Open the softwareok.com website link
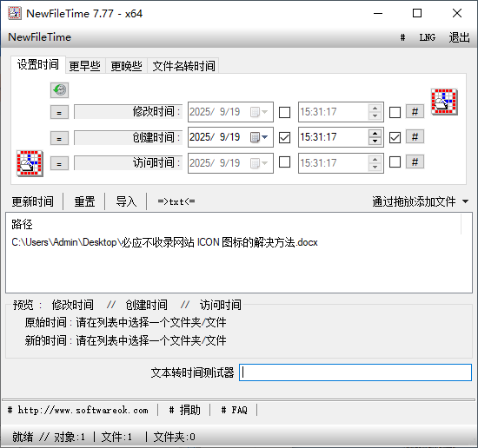Image resolution: width=478 pixels, height=448 pixels. coord(78,410)
